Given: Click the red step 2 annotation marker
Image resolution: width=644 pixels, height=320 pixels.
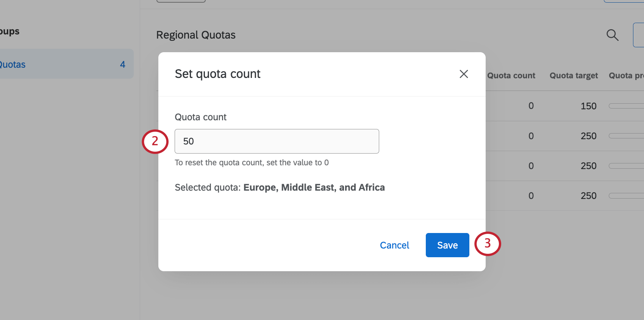Looking at the screenshot, I should coord(155,141).
